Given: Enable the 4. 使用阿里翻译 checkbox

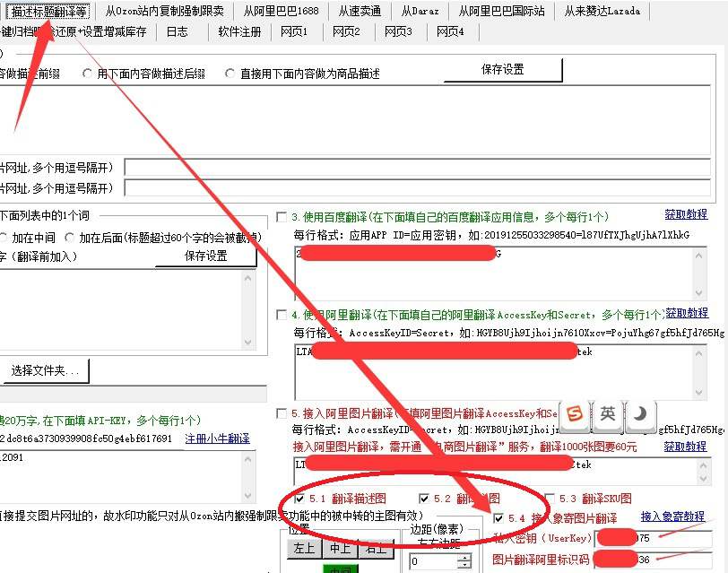Looking at the screenshot, I should (x=282, y=315).
